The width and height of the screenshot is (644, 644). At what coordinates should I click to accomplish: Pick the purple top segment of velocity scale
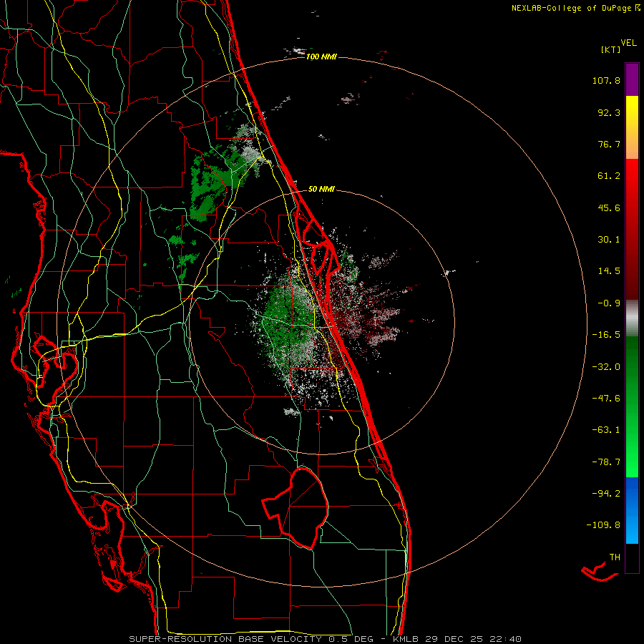632,79
